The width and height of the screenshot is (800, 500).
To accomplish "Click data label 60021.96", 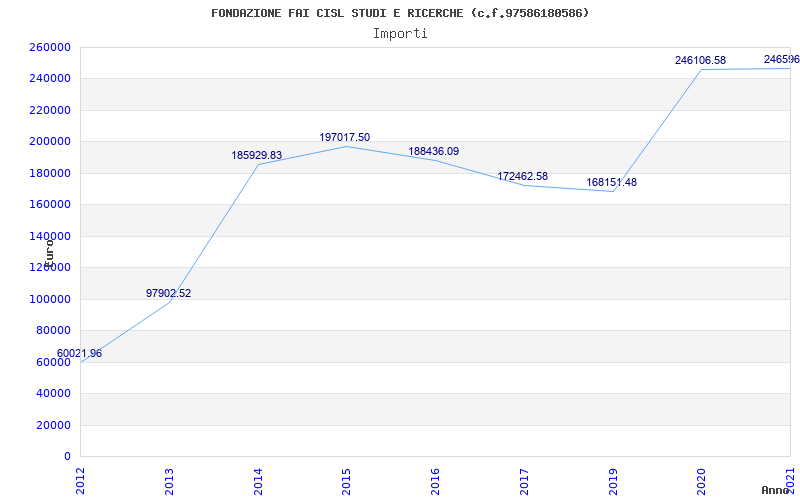I will 79,353.
